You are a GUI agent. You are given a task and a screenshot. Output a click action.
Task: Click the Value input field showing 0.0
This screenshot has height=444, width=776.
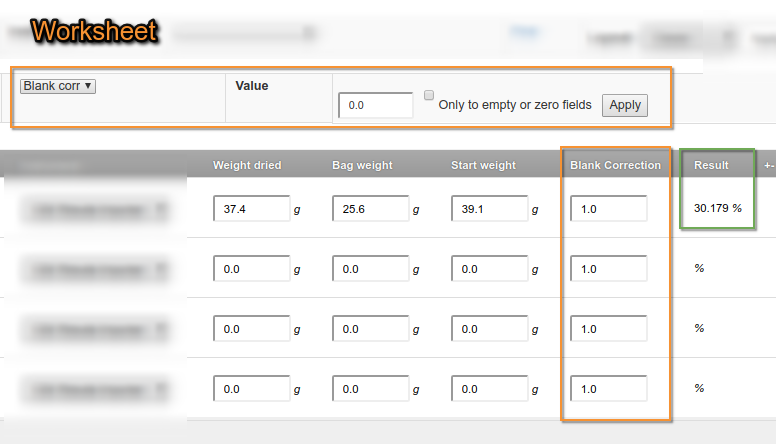(375, 105)
